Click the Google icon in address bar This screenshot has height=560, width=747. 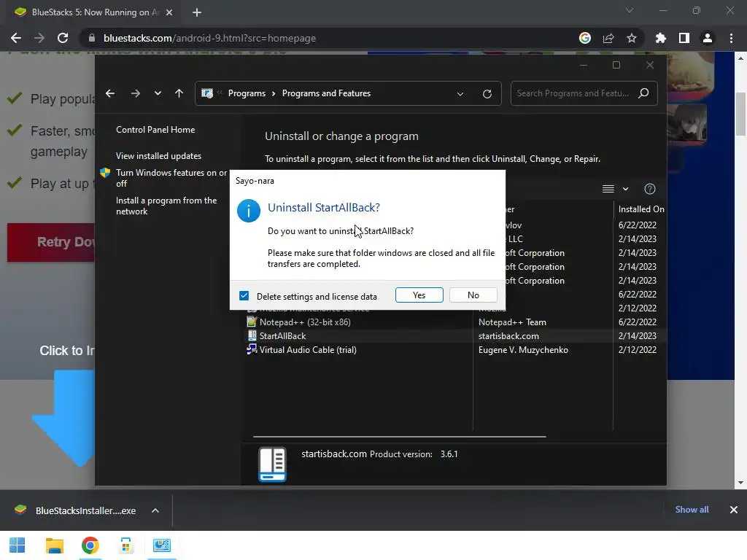585,38
